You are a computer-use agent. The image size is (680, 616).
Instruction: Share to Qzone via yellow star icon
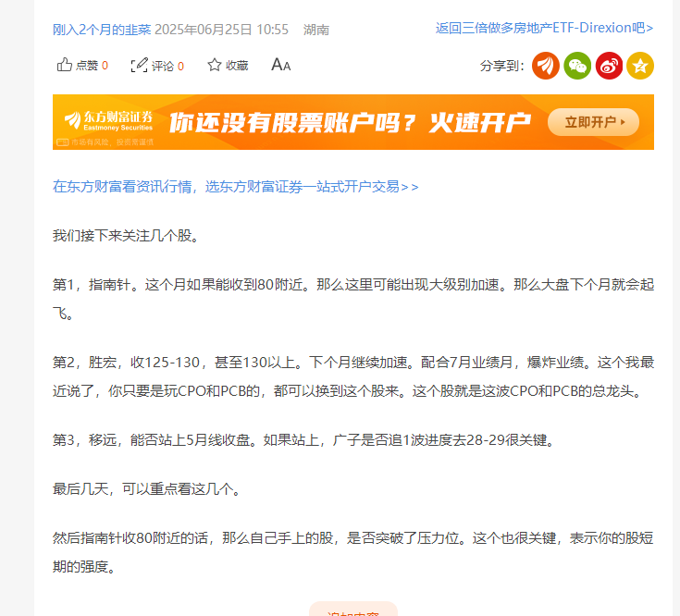click(x=640, y=66)
